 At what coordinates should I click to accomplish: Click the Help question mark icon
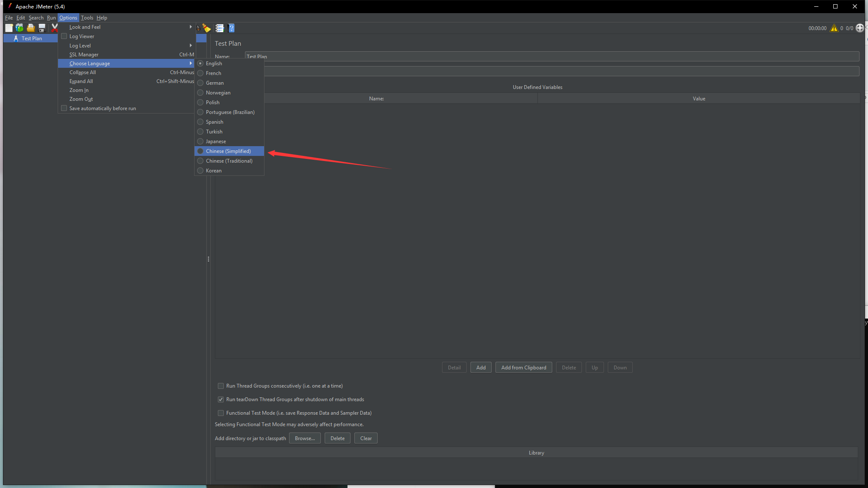click(231, 28)
